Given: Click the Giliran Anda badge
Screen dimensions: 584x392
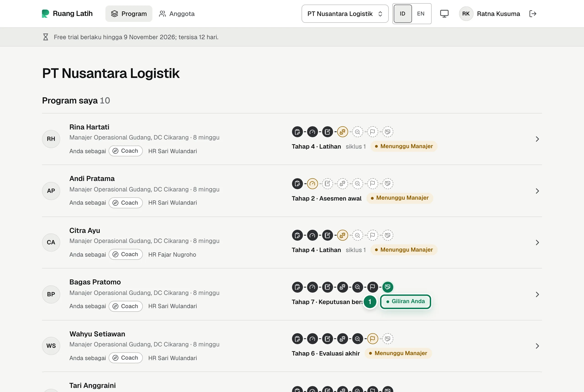Looking at the screenshot, I should click(x=405, y=302).
